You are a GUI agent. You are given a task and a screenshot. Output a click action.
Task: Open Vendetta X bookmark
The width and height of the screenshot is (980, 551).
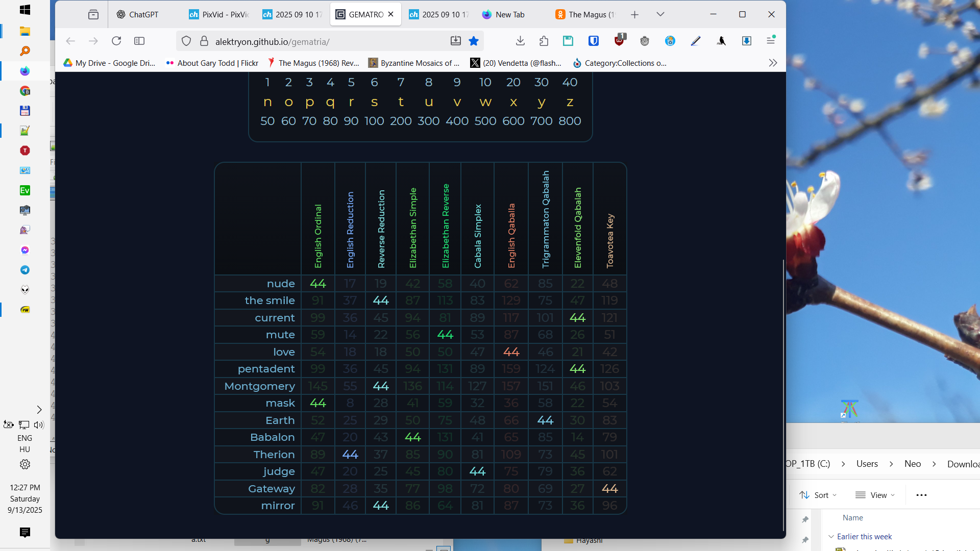pos(516,63)
